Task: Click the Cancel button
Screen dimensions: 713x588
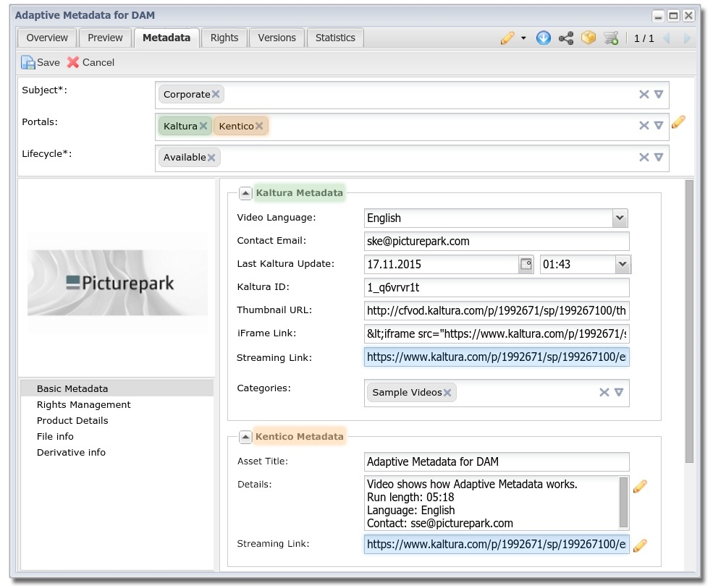Action: coord(91,62)
